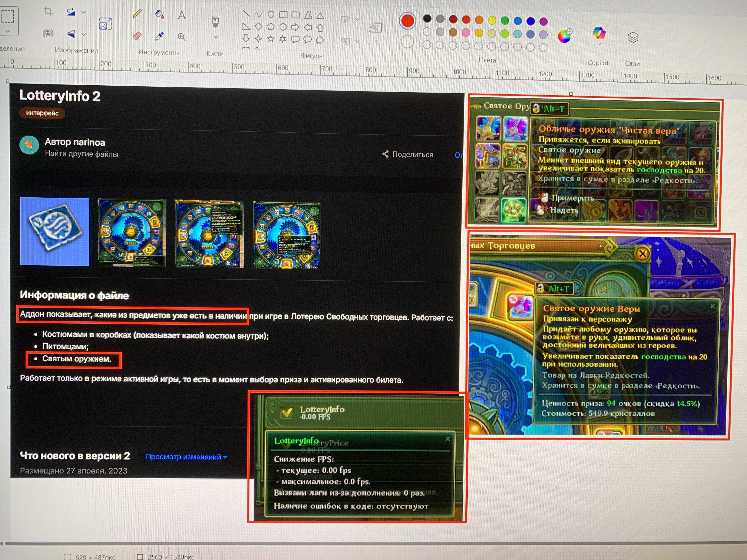Choose the Curve shape
Screen dimensions: 747x560
(x=258, y=14)
